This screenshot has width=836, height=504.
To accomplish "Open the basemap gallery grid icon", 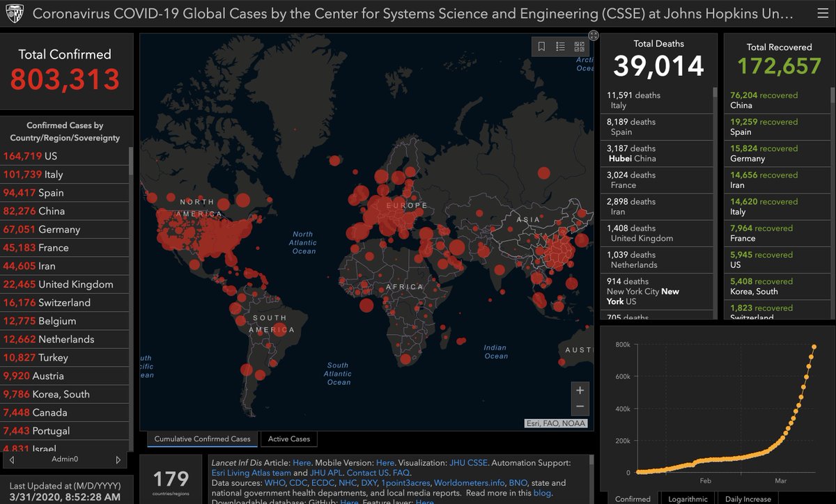I will point(579,47).
